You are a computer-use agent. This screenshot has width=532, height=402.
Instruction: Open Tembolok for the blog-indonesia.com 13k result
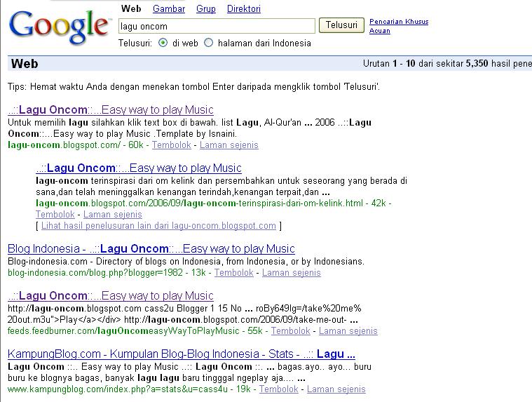pyautogui.click(x=234, y=273)
